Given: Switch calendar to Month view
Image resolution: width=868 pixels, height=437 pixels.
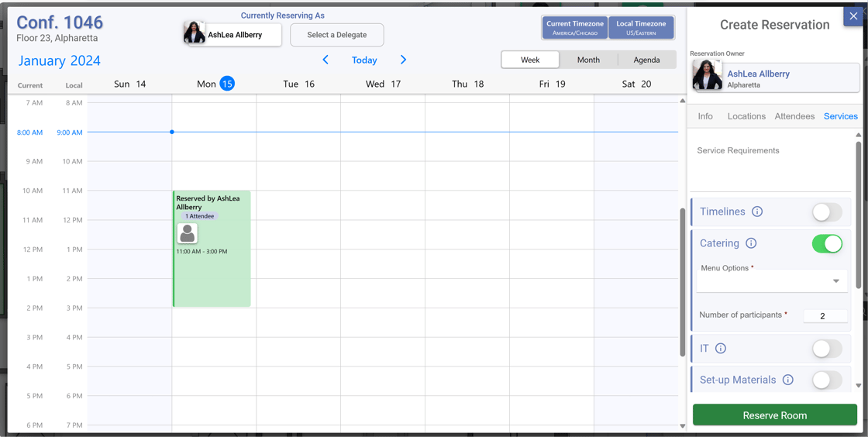Looking at the screenshot, I should point(588,60).
